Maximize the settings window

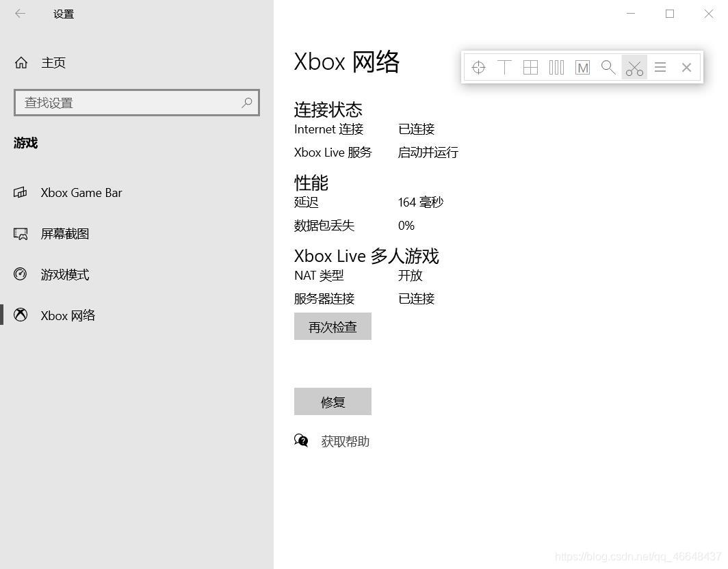(x=669, y=14)
